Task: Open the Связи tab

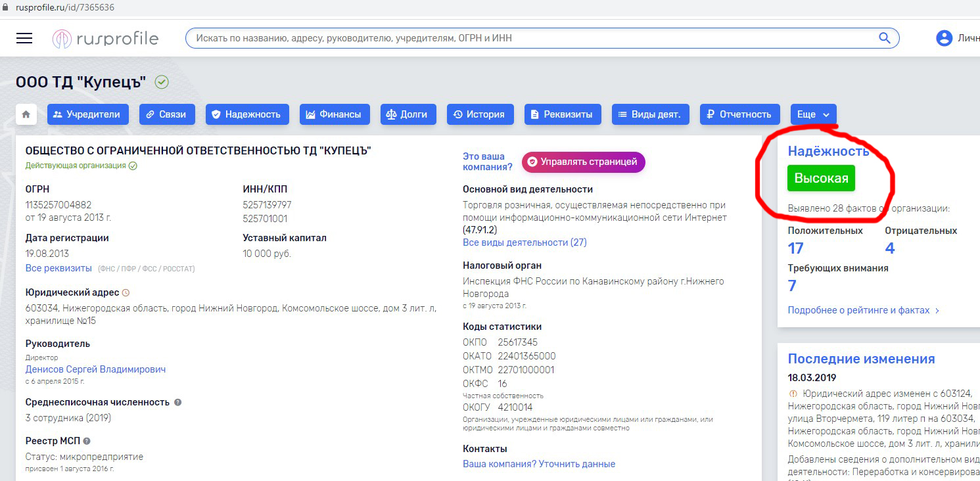Action: coord(167,114)
